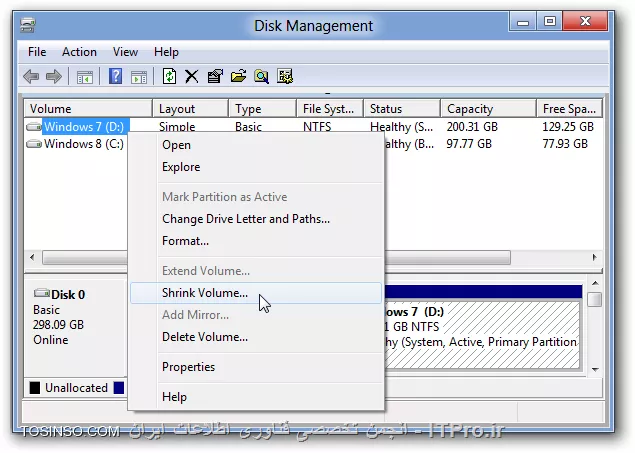Sort by the Layout column header
The height and width of the screenshot is (453, 635).
click(190, 108)
